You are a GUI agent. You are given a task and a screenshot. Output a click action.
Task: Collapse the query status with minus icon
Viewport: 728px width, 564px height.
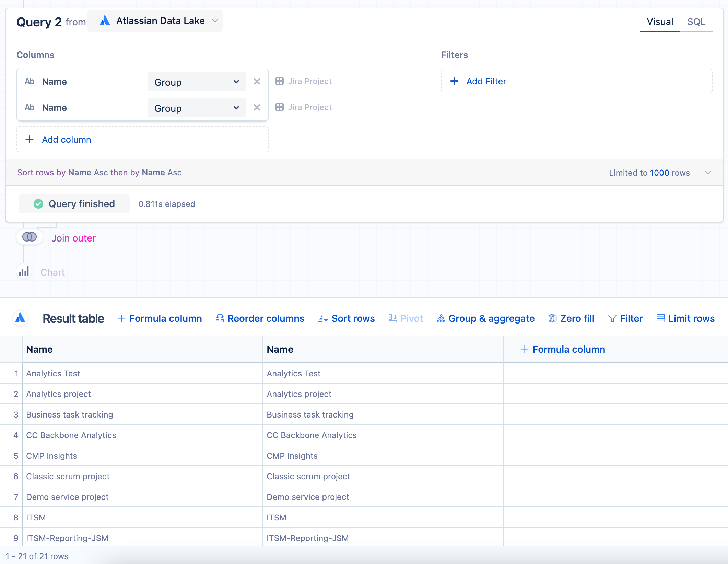[708, 204]
